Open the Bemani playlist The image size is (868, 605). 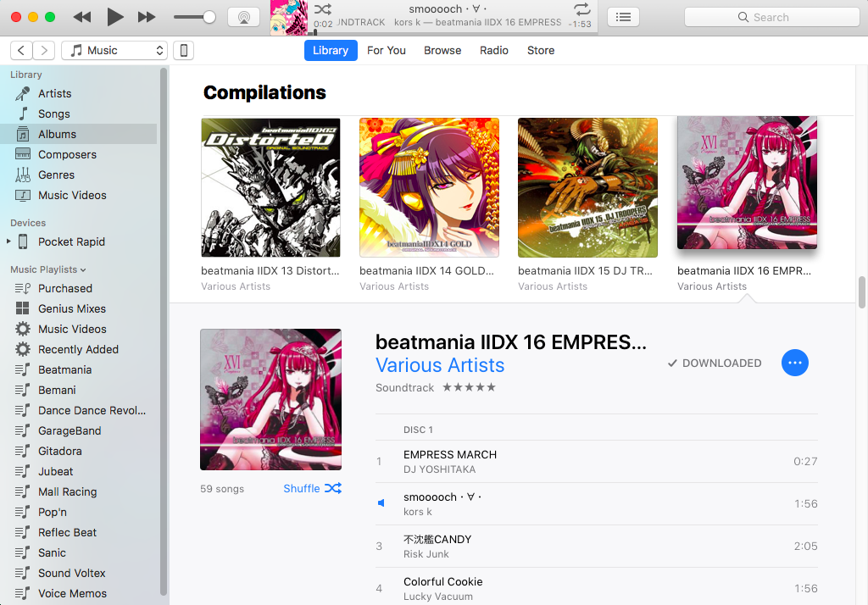[x=79, y=391]
